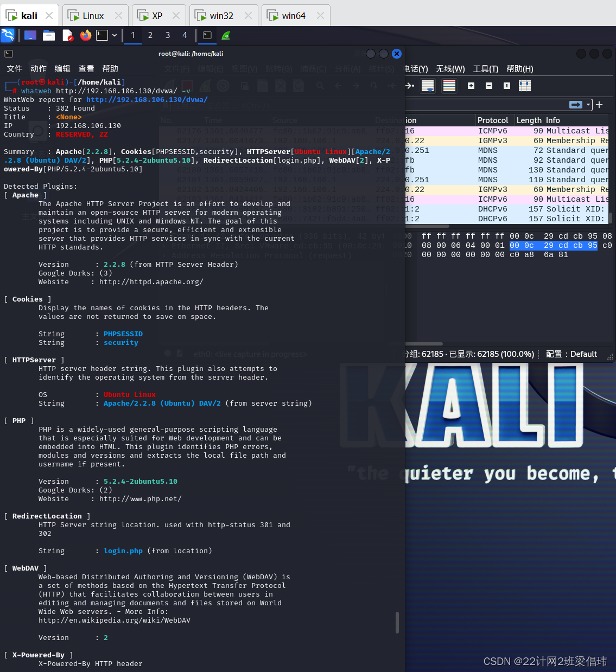
Task: Sort packets by Info column
Action: [x=576, y=120]
